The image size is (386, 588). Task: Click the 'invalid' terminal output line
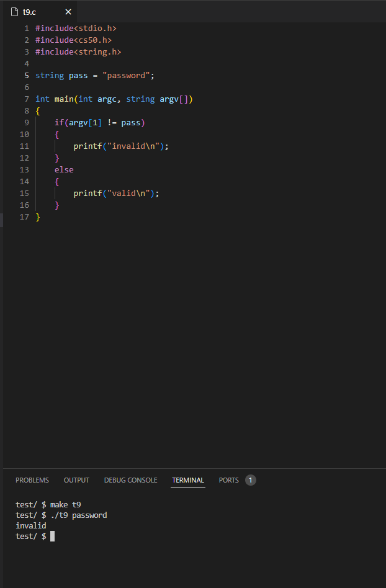(31, 525)
